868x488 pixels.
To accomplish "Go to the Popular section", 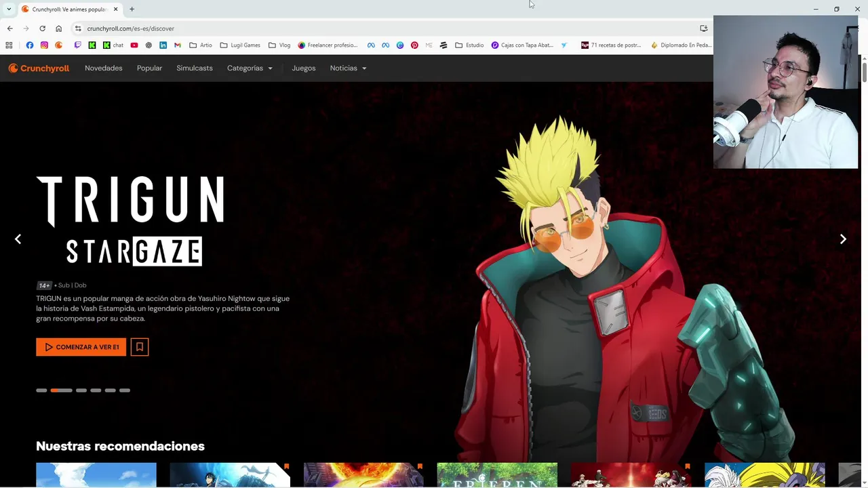I will coord(149,68).
